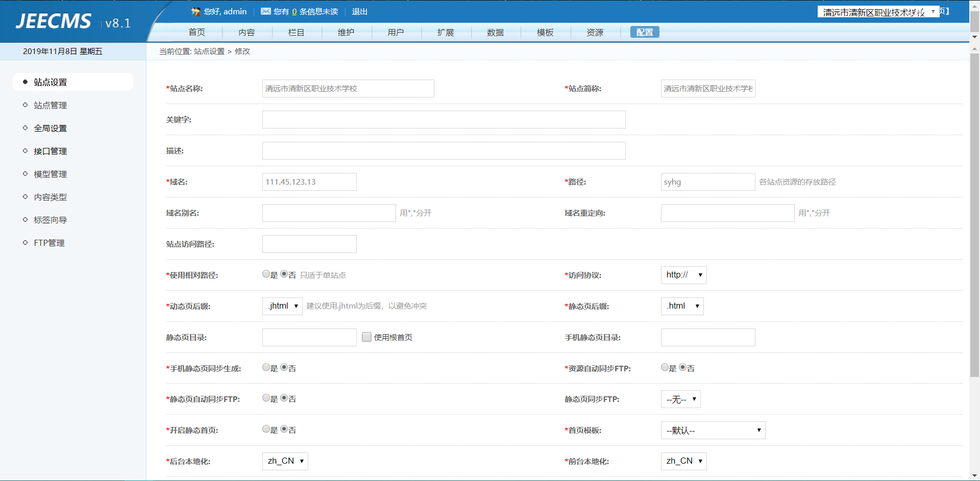Select 是 for 开启静态首页
This screenshot has width=980, height=481.
pos(266,429)
